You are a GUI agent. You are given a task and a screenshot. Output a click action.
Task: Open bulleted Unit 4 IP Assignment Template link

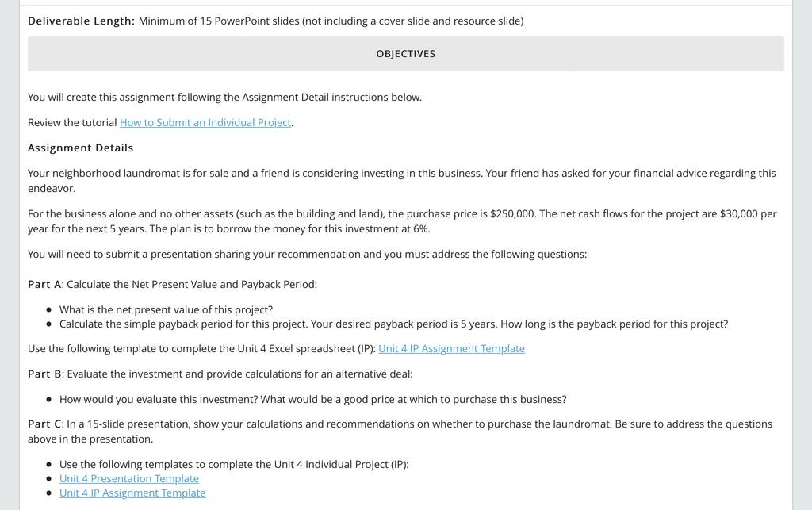pos(132,493)
